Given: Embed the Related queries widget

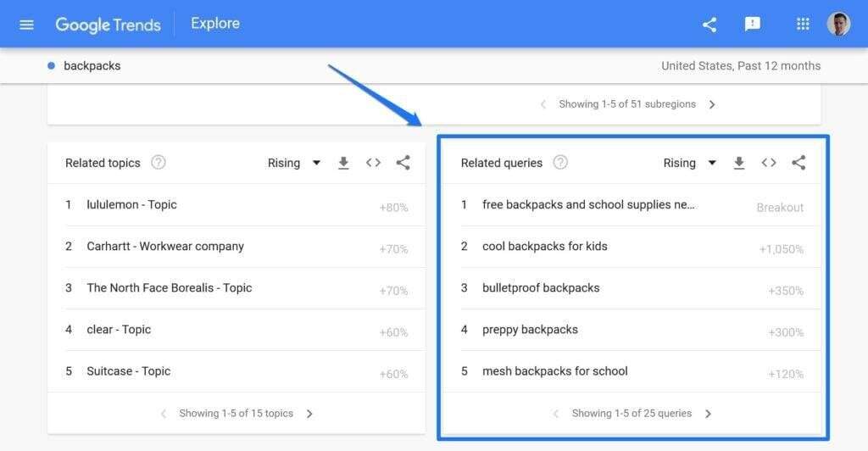Looking at the screenshot, I should [769, 163].
